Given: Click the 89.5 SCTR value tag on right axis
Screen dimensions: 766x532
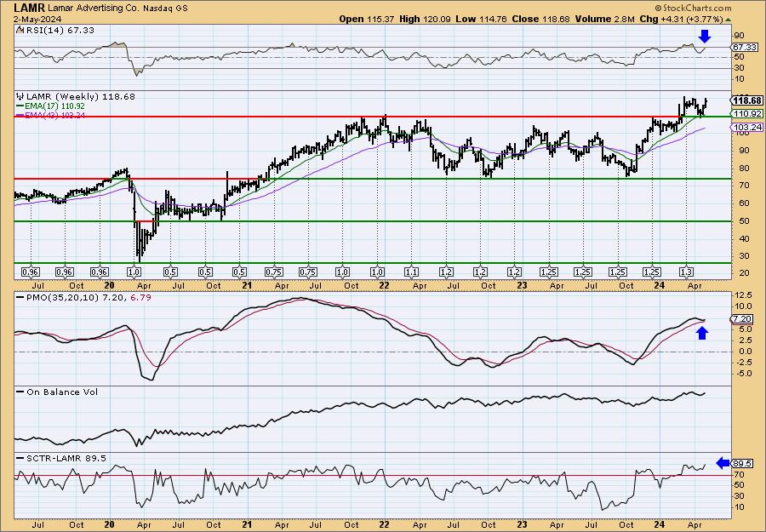Looking at the screenshot, I should [743, 463].
